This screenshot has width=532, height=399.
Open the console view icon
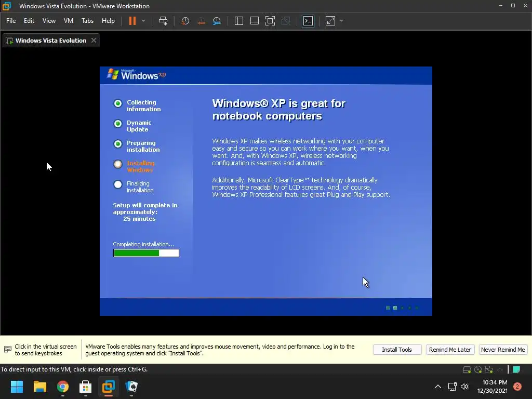click(308, 21)
